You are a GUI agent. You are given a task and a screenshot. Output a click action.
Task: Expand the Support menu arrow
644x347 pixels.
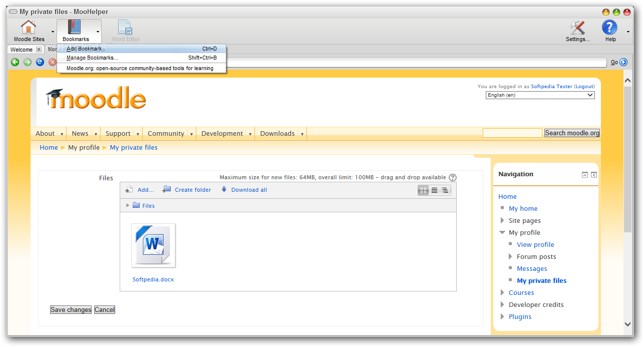click(138, 134)
